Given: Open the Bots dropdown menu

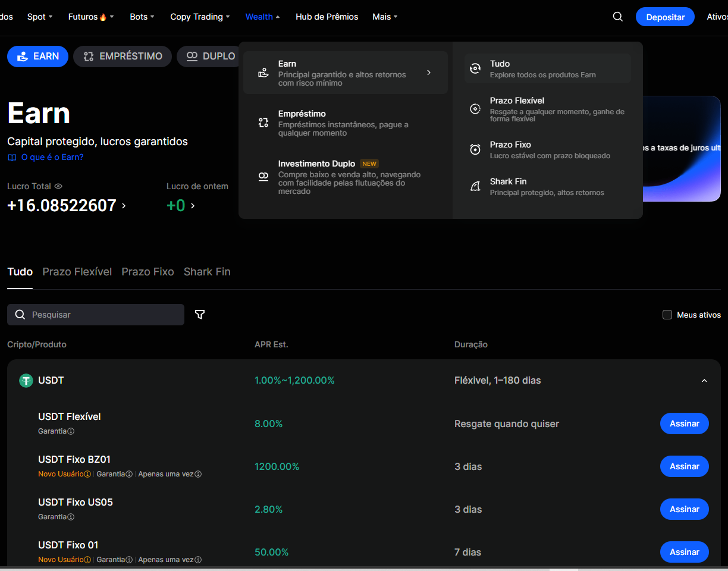Looking at the screenshot, I should coord(142,17).
